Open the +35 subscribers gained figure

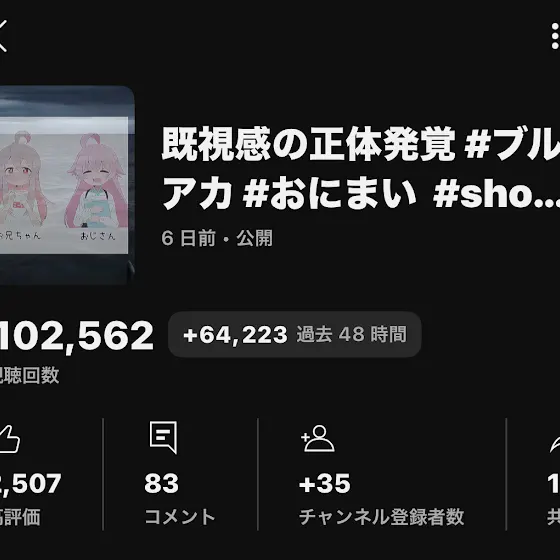click(x=325, y=484)
